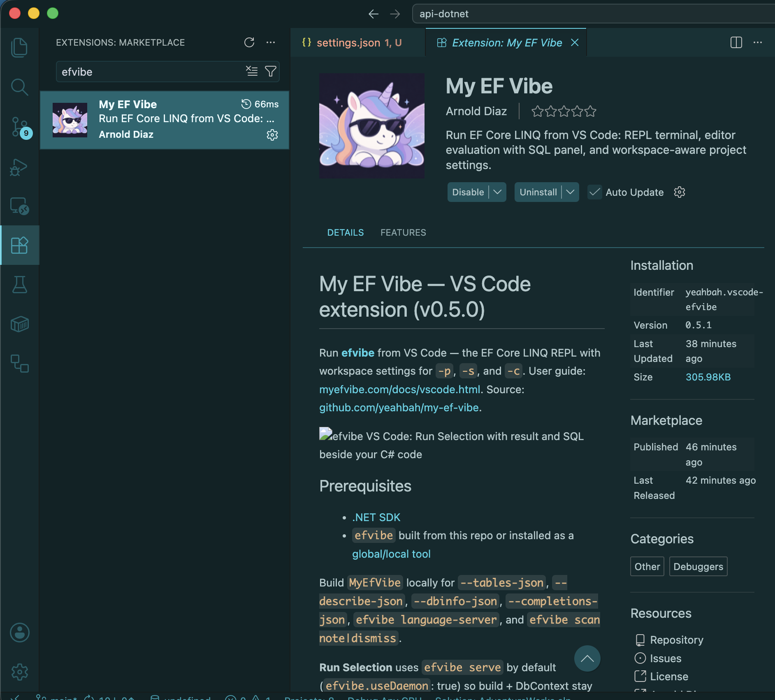
Task: Open the FEATURES tab
Action: (403, 232)
